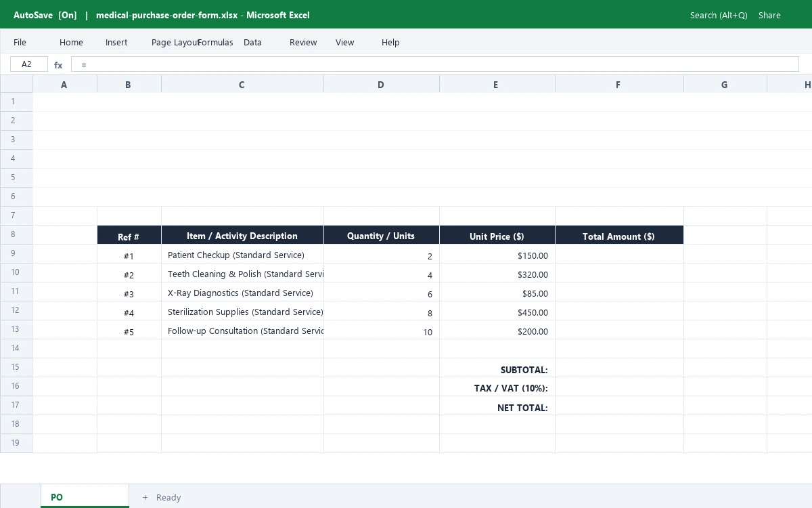812x508 pixels.
Task: Open the Review tab
Action: pos(303,42)
